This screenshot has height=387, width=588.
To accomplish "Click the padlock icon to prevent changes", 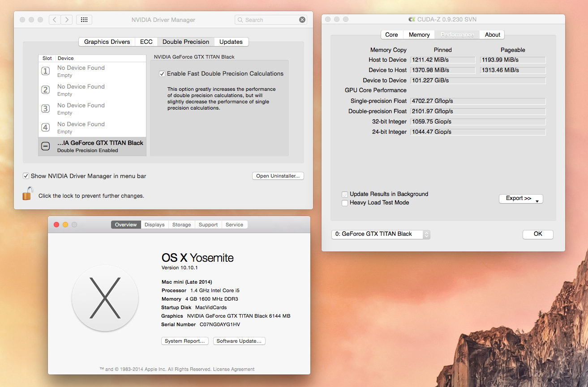I will [28, 193].
